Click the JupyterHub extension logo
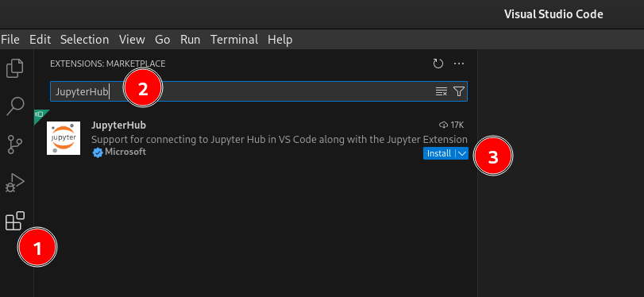644x297 pixels. [64, 138]
